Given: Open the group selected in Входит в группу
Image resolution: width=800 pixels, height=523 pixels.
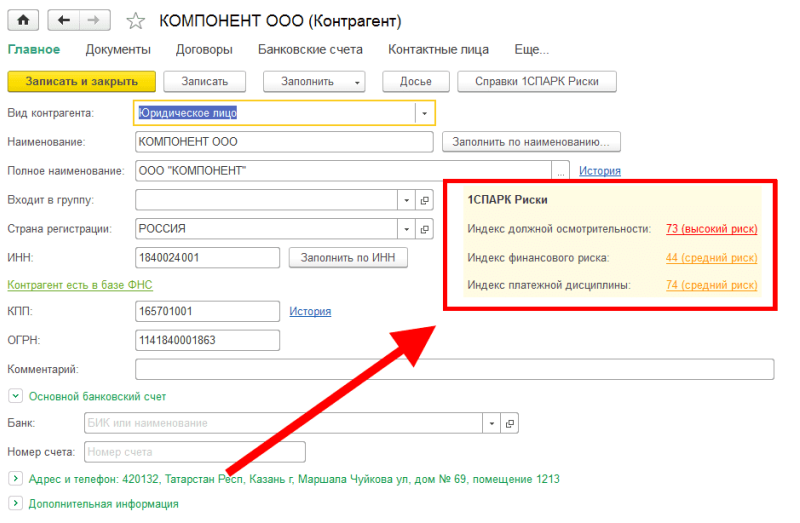Looking at the screenshot, I should pyautogui.click(x=424, y=200).
